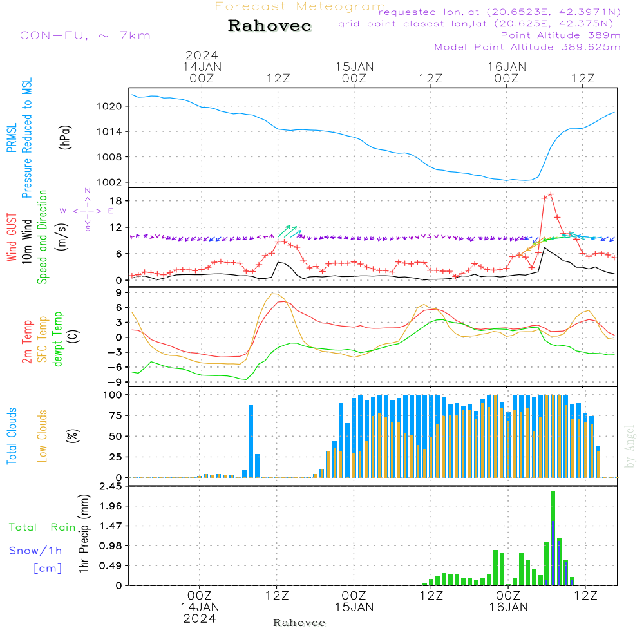644x644 pixels.
Task: Click the Total Rain legend label
Action: [43, 527]
